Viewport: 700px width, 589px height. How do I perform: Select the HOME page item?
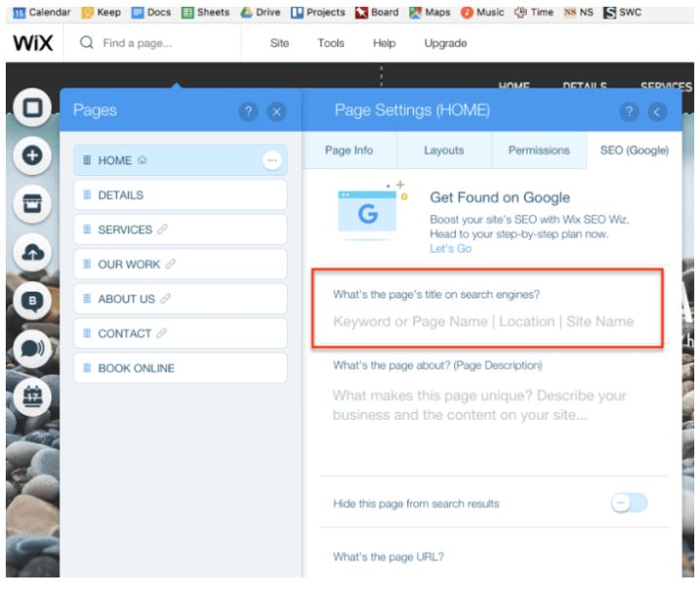point(181,160)
